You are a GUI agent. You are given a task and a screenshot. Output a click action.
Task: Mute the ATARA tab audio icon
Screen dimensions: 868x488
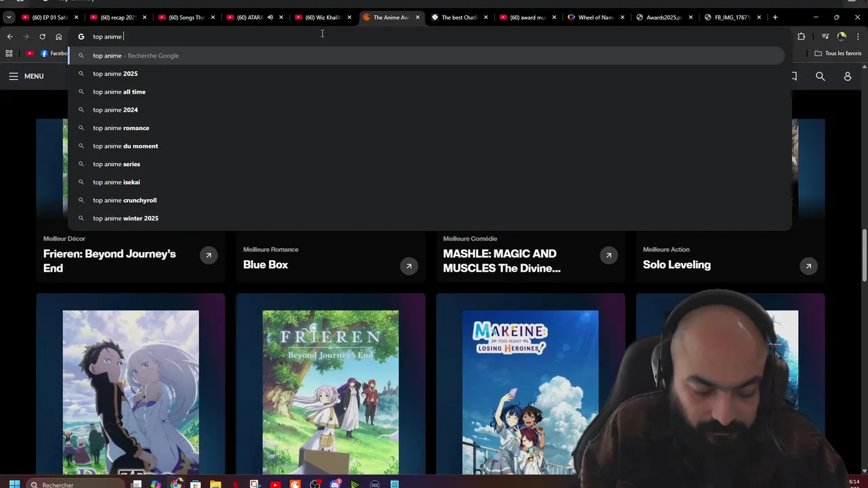[x=270, y=17]
